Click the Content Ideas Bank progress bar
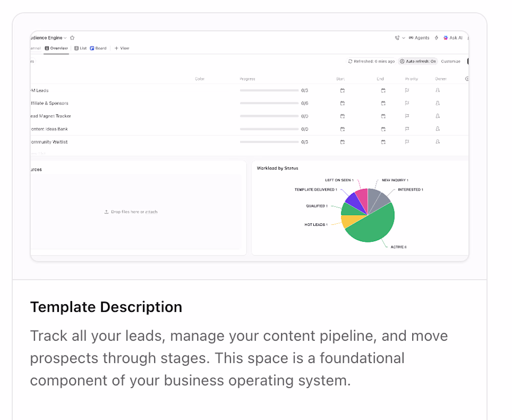This screenshot has height=420, width=512. (x=269, y=129)
